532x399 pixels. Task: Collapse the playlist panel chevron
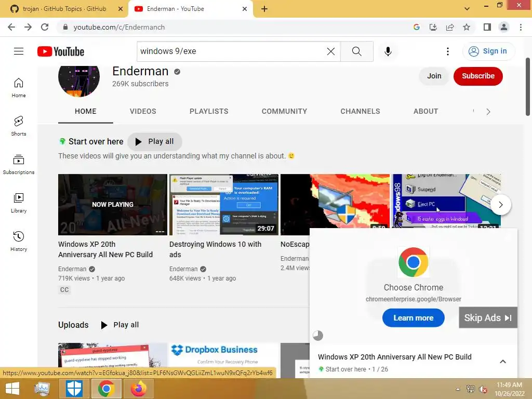pyautogui.click(x=503, y=362)
